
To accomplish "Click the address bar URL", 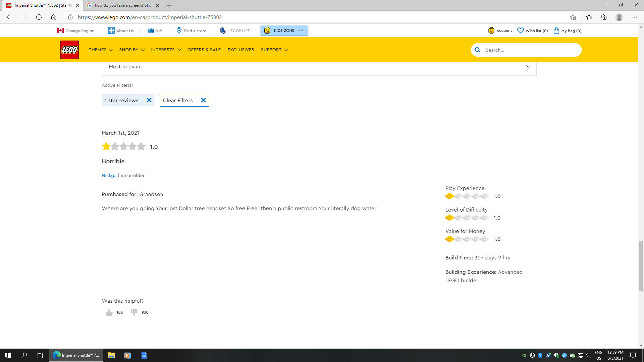I will click(150, 17).
